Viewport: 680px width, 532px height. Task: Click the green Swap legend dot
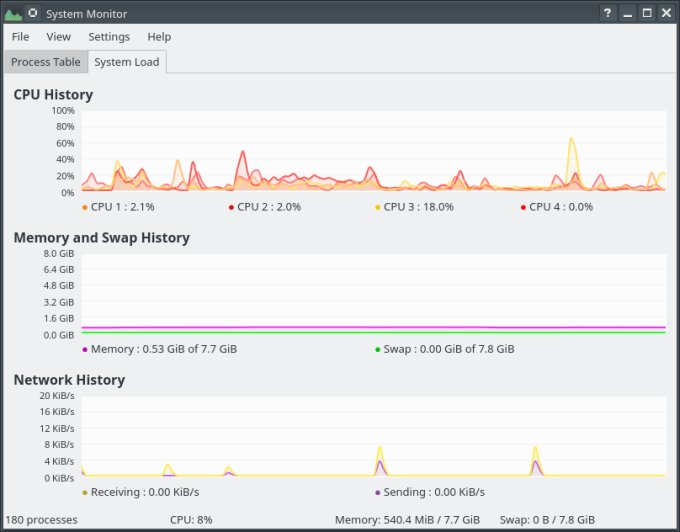coord(378,350)
